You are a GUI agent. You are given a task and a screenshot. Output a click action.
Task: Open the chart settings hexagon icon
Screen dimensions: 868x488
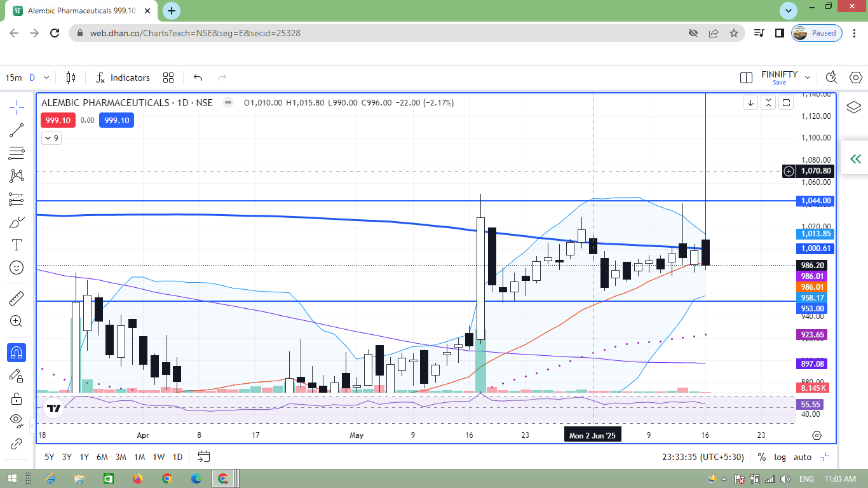point(855,78)
